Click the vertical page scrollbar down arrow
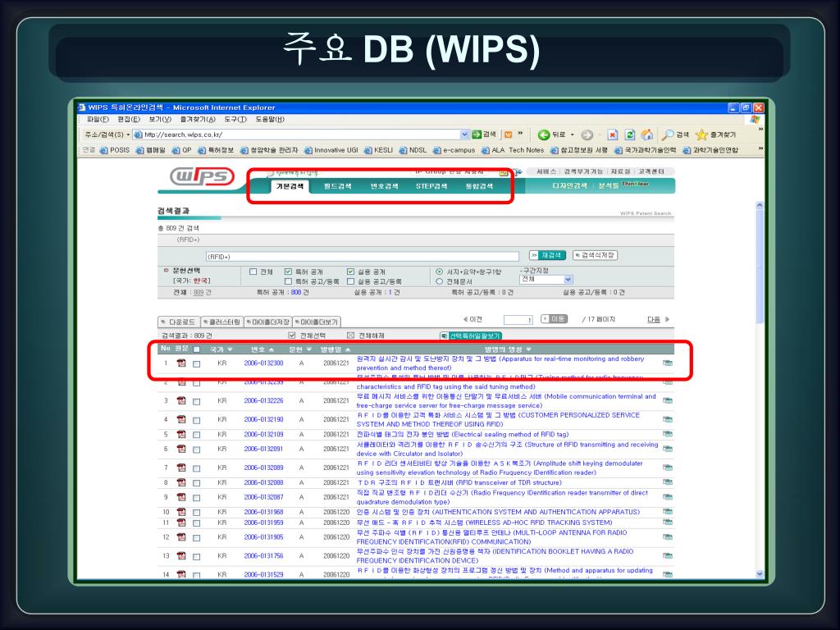 [760, 573]
